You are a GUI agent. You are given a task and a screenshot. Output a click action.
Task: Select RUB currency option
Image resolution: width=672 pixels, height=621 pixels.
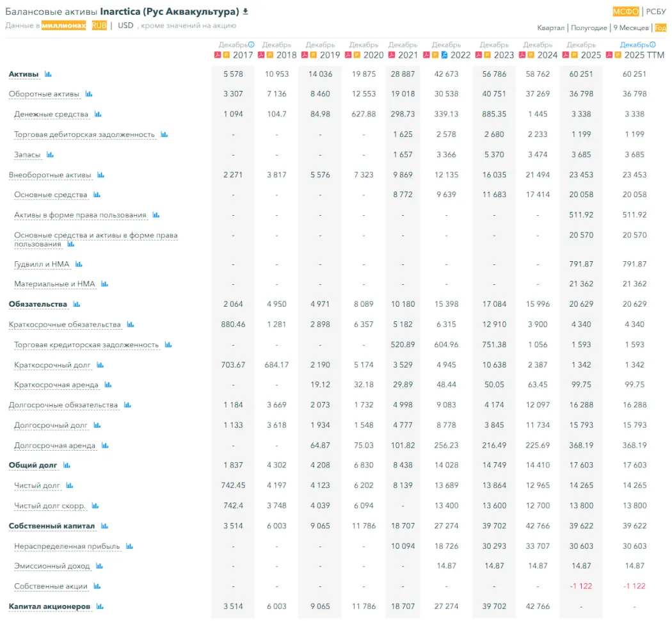tap(99, 26)
